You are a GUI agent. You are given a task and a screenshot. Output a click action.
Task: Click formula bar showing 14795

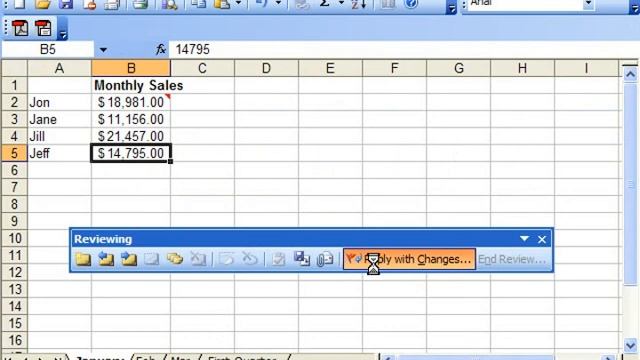tap(404, 49)
